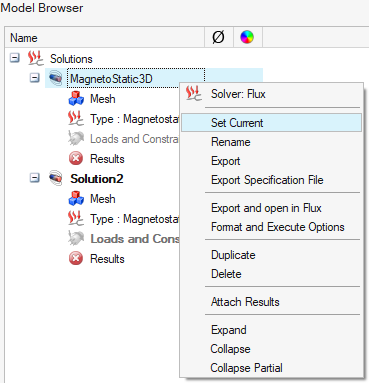Click the color wheel column header
The height and width of the screenshot is (383, 369).
pos(247,37)
